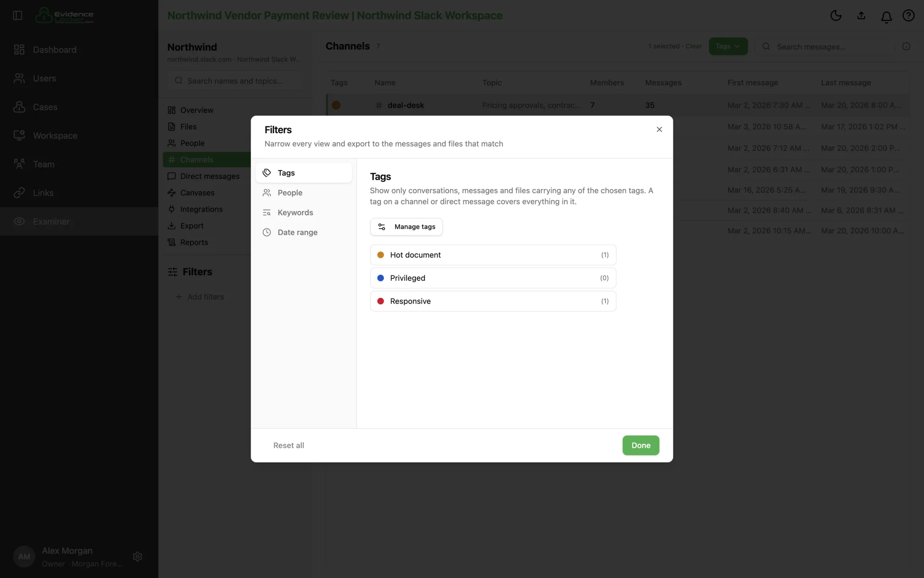Viewport: 924px width, 578px height.
Task: Open Export in Northwind navigation
Action: click(x=207, y=226)
